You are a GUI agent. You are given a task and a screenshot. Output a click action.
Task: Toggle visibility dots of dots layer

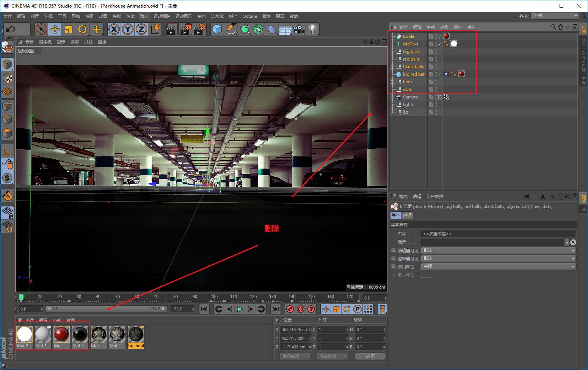point(436,89)
